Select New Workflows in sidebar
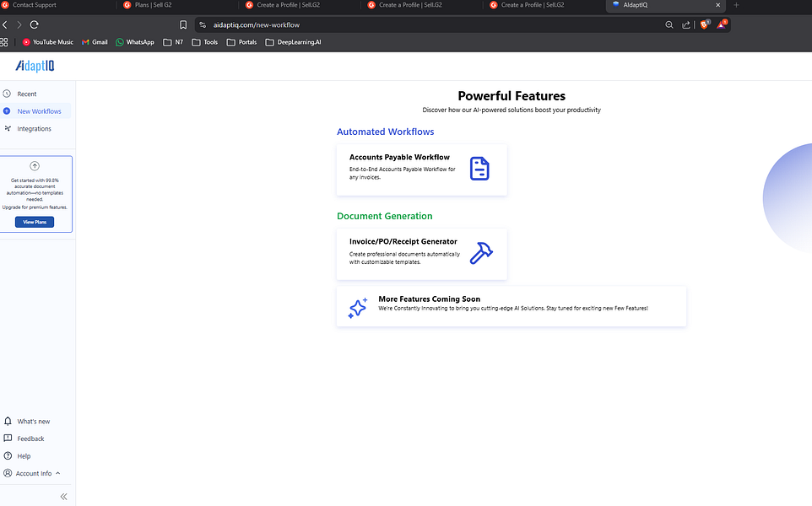 (35, 111)
